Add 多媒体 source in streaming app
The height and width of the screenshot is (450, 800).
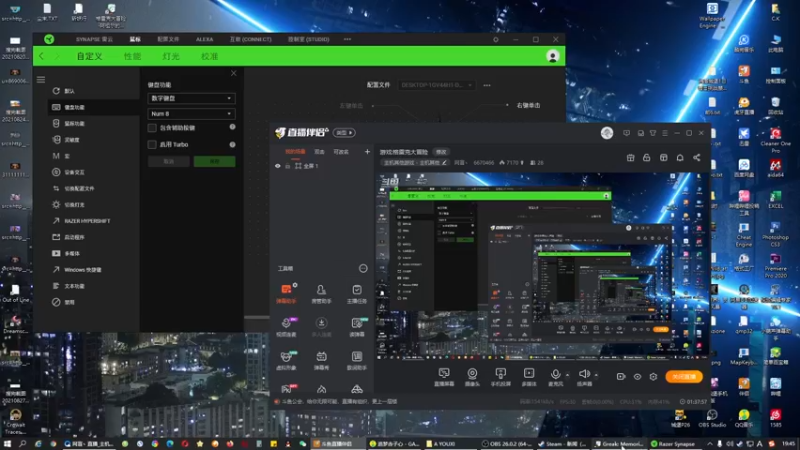529,377
